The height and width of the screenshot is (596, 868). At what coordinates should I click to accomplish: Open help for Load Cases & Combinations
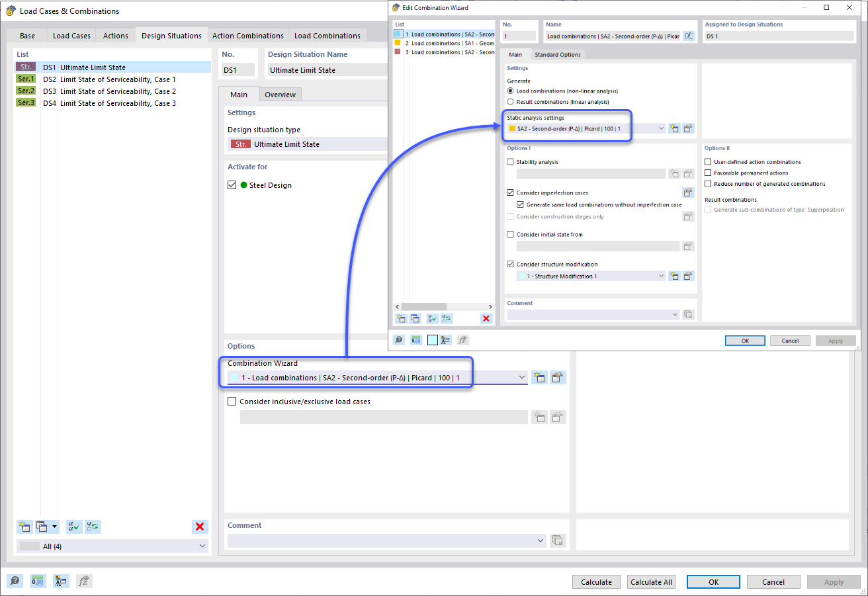(15, 581)
